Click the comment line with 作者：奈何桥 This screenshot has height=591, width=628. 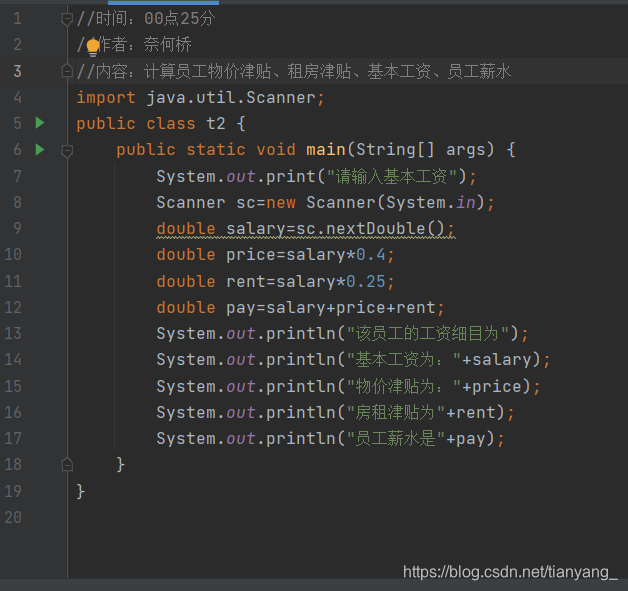(134, 44)
